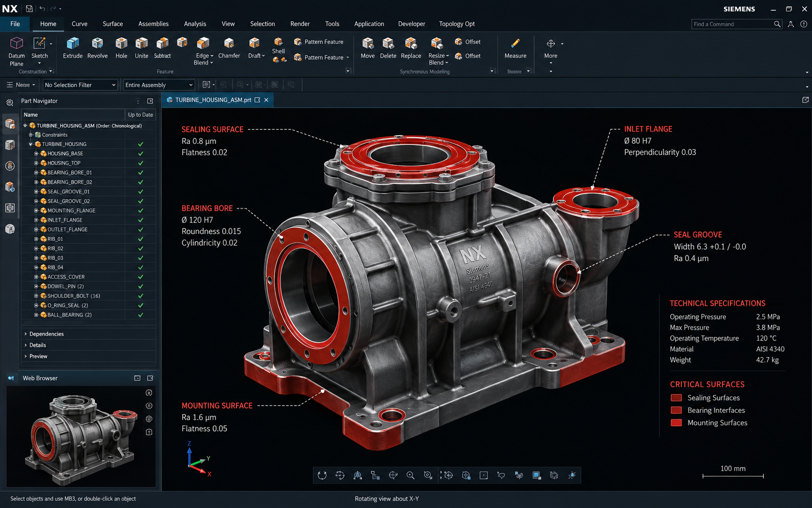
Task: Open the No Selection Filter dropdown
Action: (x=80, y=85)
